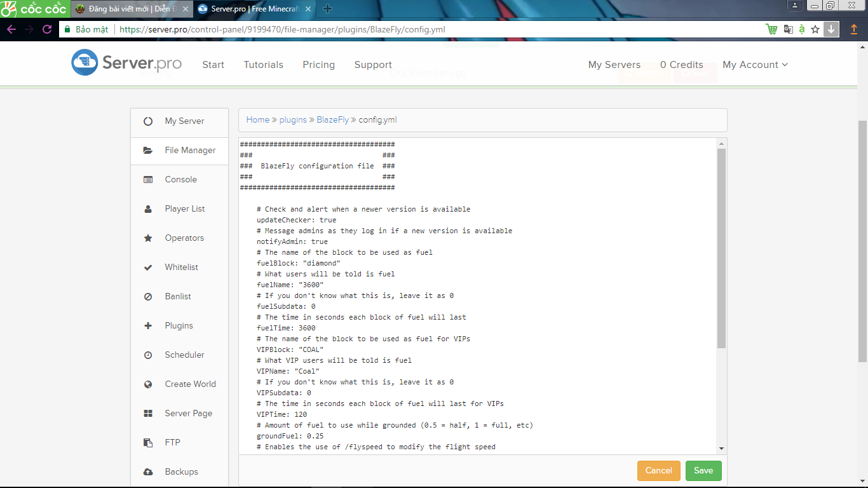Open File Manager in sidebar
868x488 pixels.
[x=179, y=151]
